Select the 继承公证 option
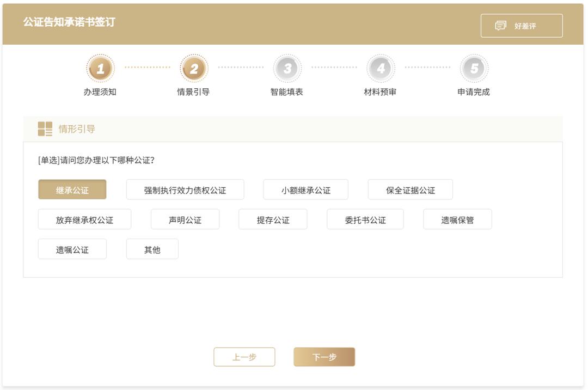This screenshot has height=390, width=588. point(72,190)
